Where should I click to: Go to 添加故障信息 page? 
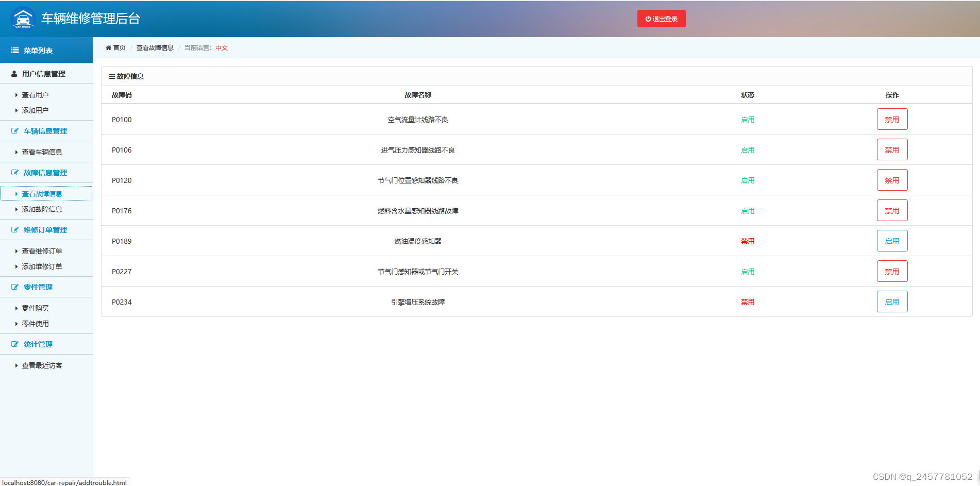pyautogui.click(x=42, y=209)
